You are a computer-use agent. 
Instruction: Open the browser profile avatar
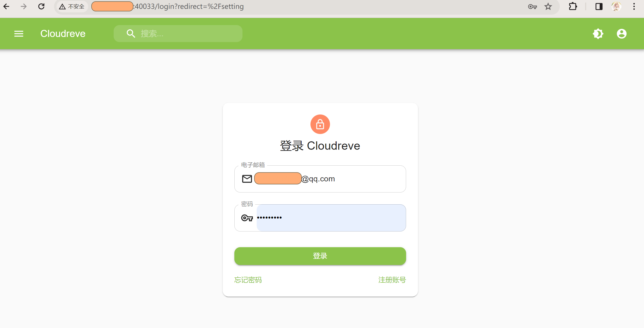coord(616,7)
